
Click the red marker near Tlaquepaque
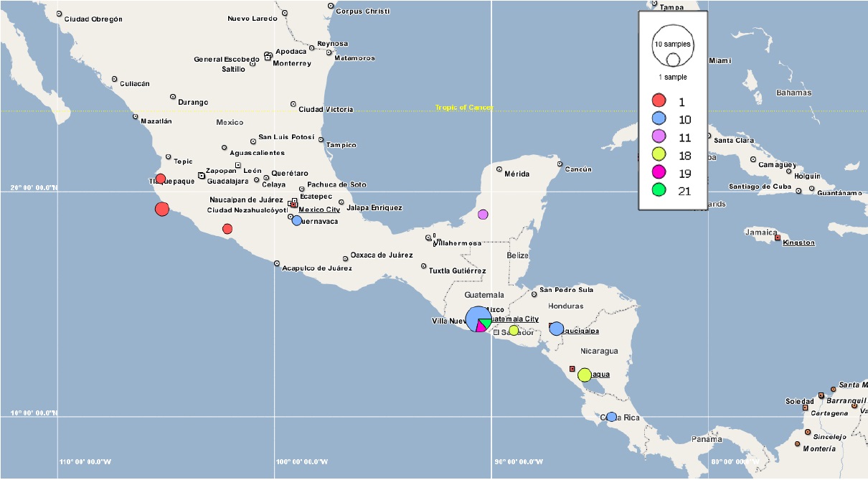[161, 177]
